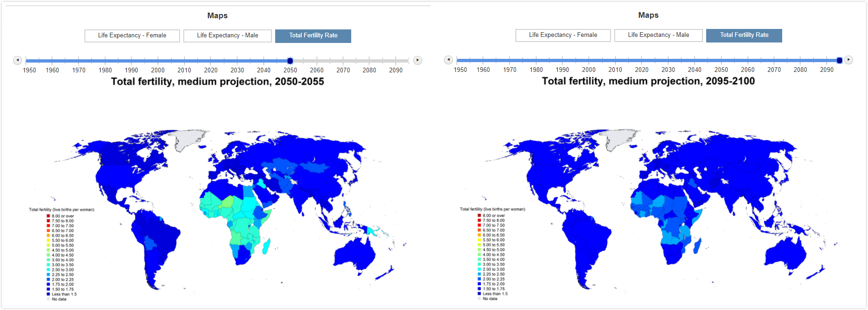Set right timeline to 1970
This screenshot has width=868, height=310.
coord(509,60)
